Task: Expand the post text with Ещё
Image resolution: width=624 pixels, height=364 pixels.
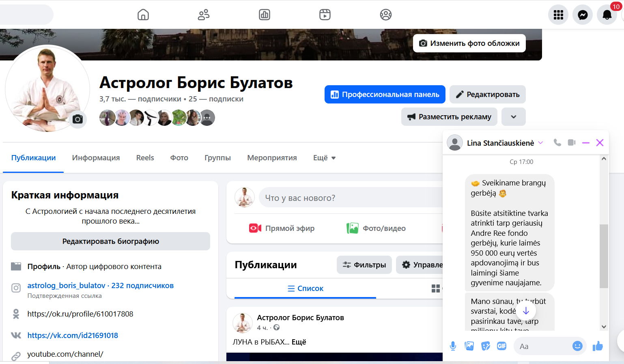Action: pyautogui.click(x=299, y=342)
